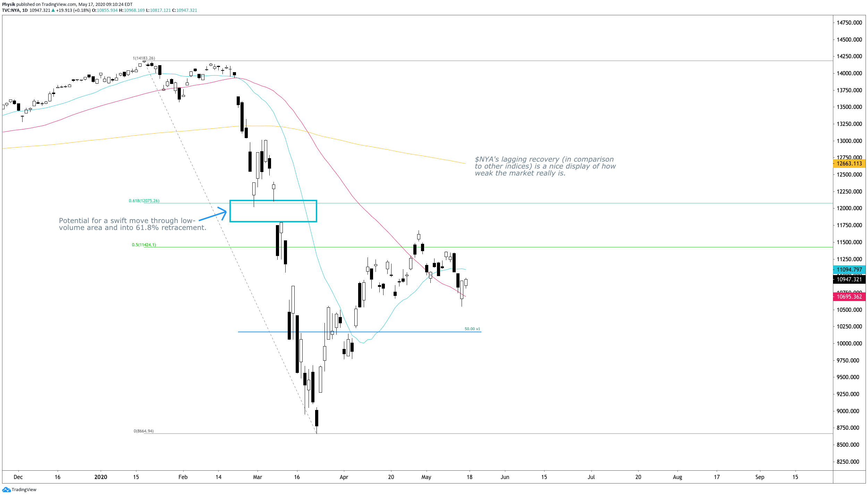Screen dimensions: 868x496
Task: Click the 1(14183.26) Fibonacci label
Action: point(144,58)
